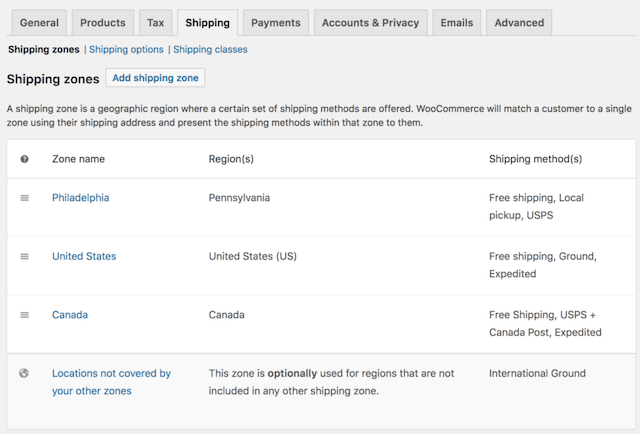Go to Accounts & Privacy tab
The width and height of the screenshot is (640, 434).
click(370, 22)
